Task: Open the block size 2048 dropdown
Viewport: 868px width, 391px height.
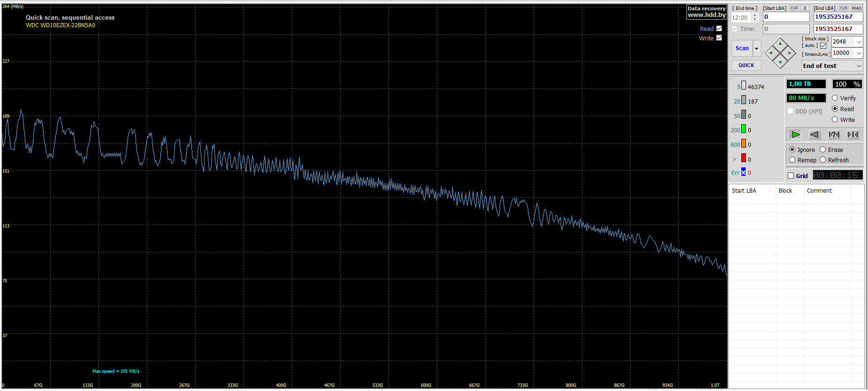Action: pyautogui.click(x=859, y=42)
